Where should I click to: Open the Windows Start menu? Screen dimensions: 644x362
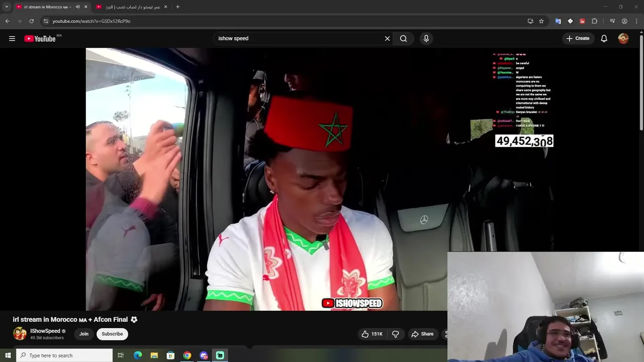[x=8, y=355]
